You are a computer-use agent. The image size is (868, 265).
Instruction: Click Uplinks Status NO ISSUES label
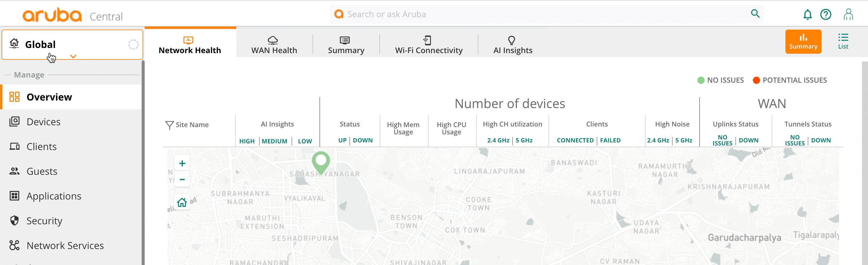click(x=722, y=140)
